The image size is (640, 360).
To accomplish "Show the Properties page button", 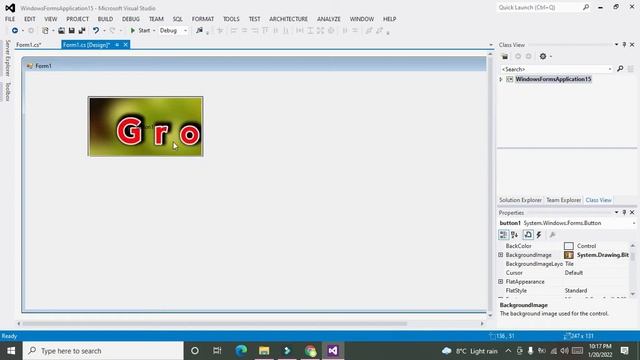I will [x=528, y=235].
